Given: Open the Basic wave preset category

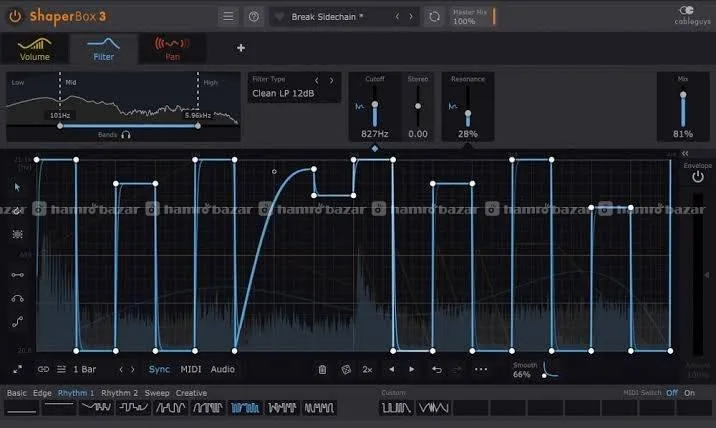Looking at the screenshot, I should (x=17, y=393).
